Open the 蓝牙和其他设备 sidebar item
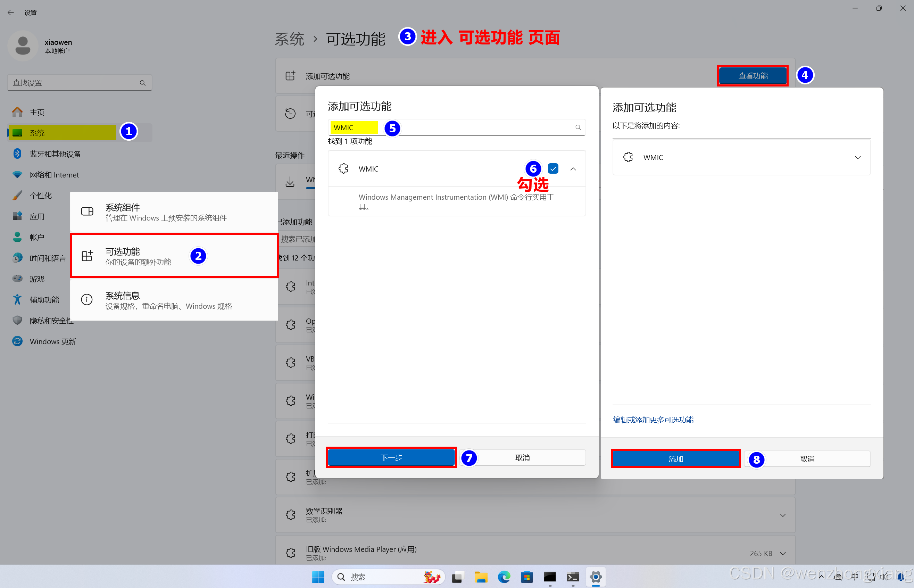 coord(55,154)
